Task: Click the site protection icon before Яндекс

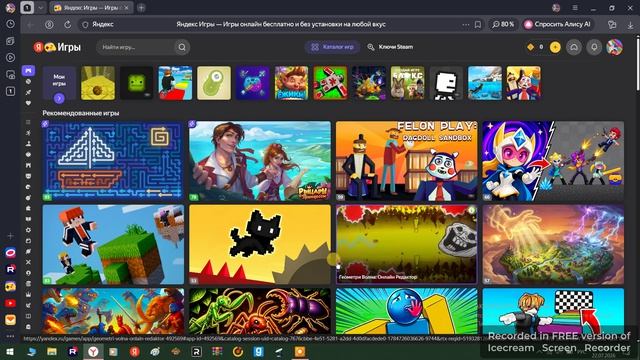Action: pyautogui.click(x=85, y=24)
